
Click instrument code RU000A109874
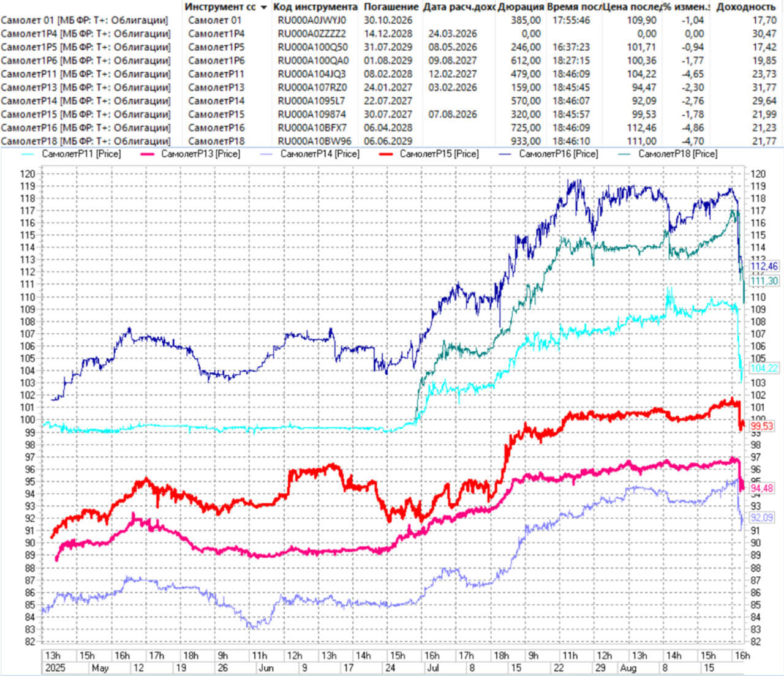[312, 115]
